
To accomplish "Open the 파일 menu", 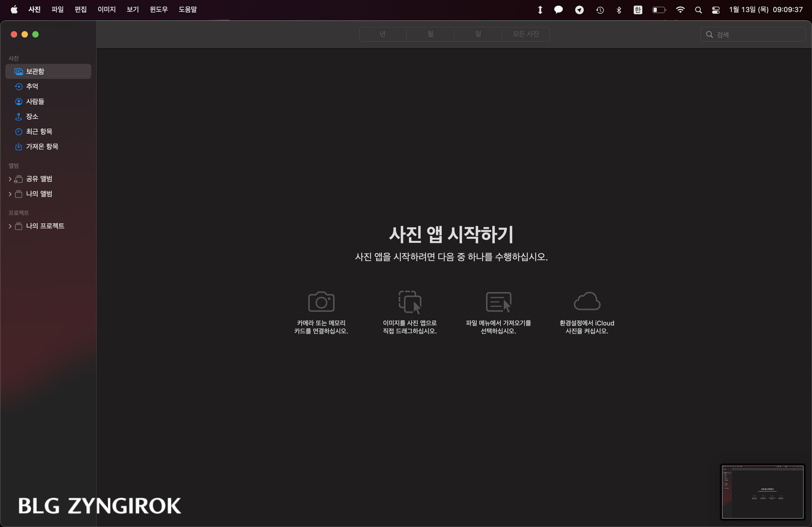I will (57, 9).
